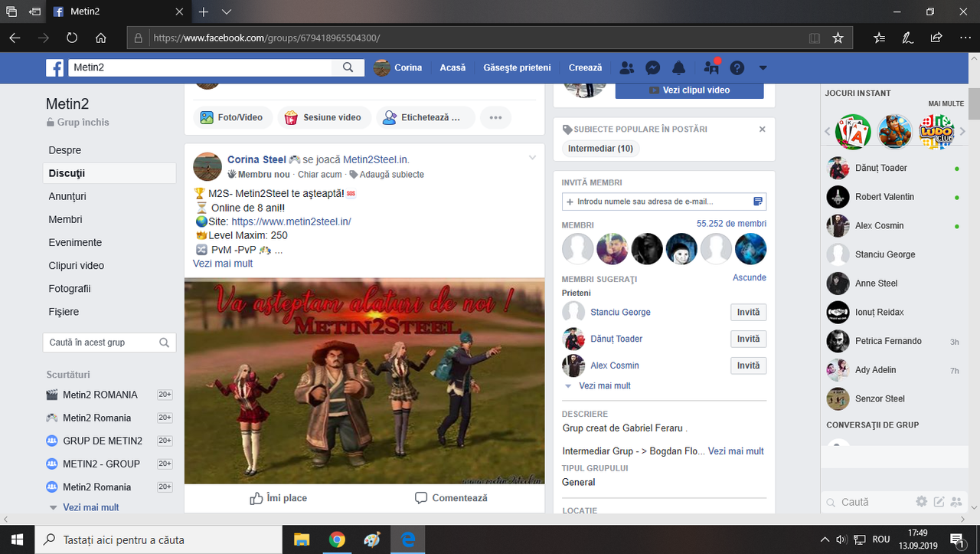Image resolution: width=980 pixels, height=554 pixels.
Task: Click the browser Refresh icon
Action: (x=72, y=38)
